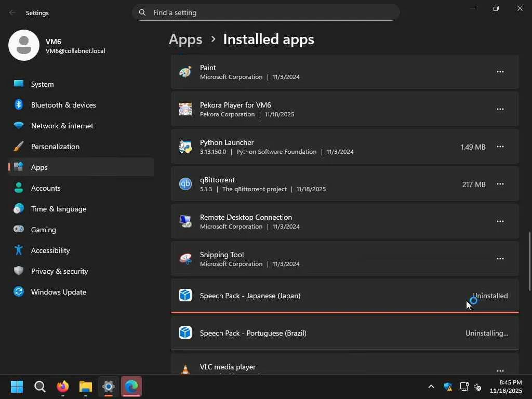Screen dimensions: 532x399
Task: Open Personalization settings
Action: click(55, 147)
